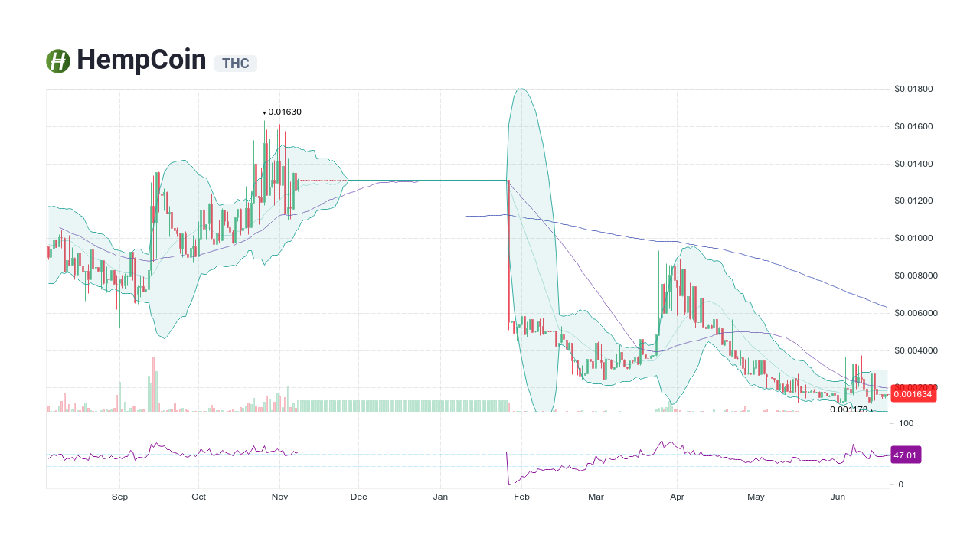The height and width of the screenshot is (551, 980).
Task: Click the $0.01000 price axis label
Action: pos(913,239)
